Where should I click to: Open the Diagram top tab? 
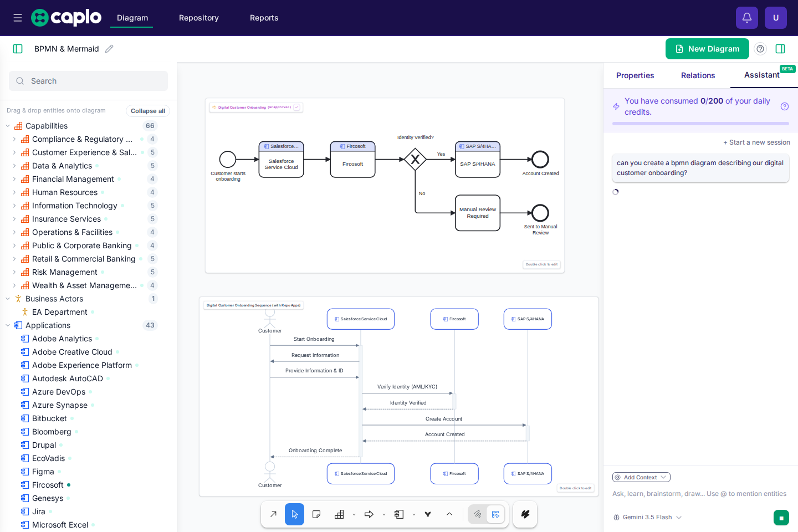point(132,18)
